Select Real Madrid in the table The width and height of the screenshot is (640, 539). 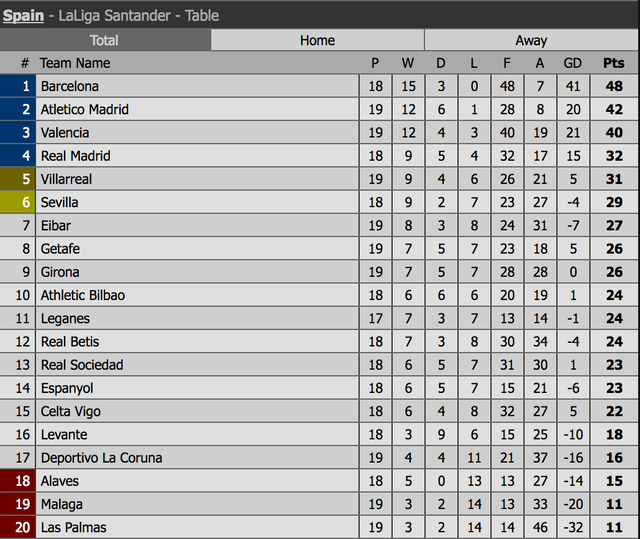pos(75,156)
